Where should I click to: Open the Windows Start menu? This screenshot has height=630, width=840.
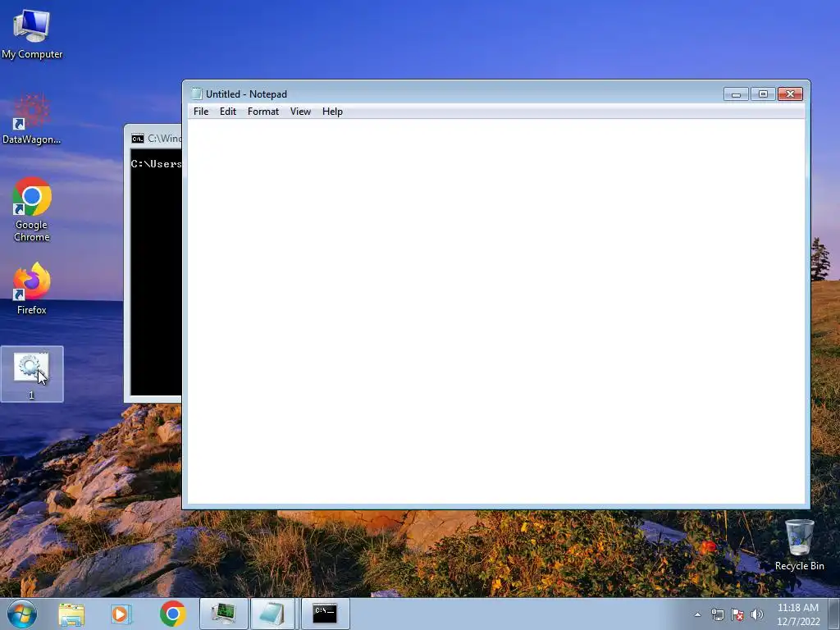[22, 614]
